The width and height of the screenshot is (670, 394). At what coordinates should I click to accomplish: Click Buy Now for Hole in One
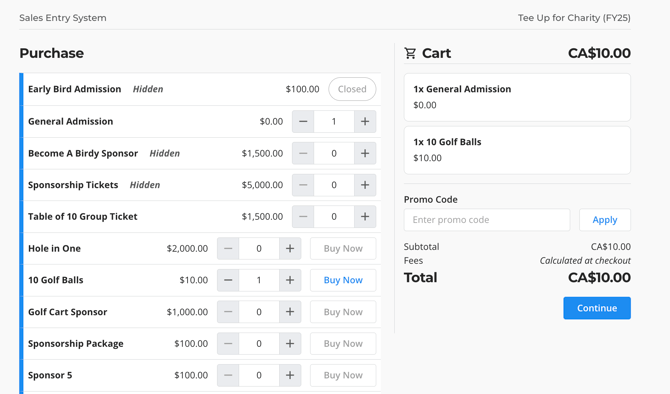pyautogui.click(x=343, y=248)
